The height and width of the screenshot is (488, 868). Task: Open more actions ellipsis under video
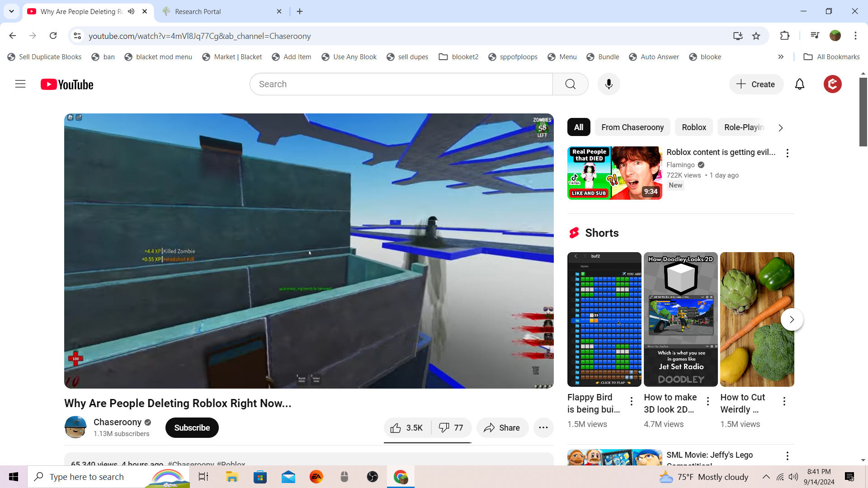point(543,427)
